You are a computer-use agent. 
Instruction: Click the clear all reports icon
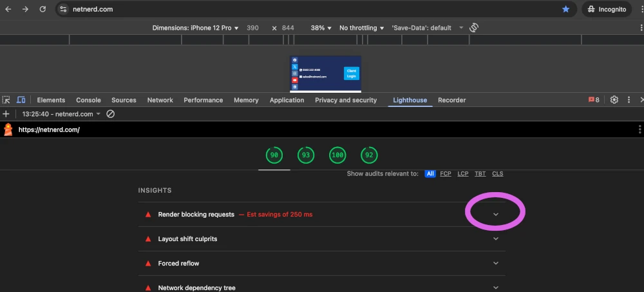point(110,114)
